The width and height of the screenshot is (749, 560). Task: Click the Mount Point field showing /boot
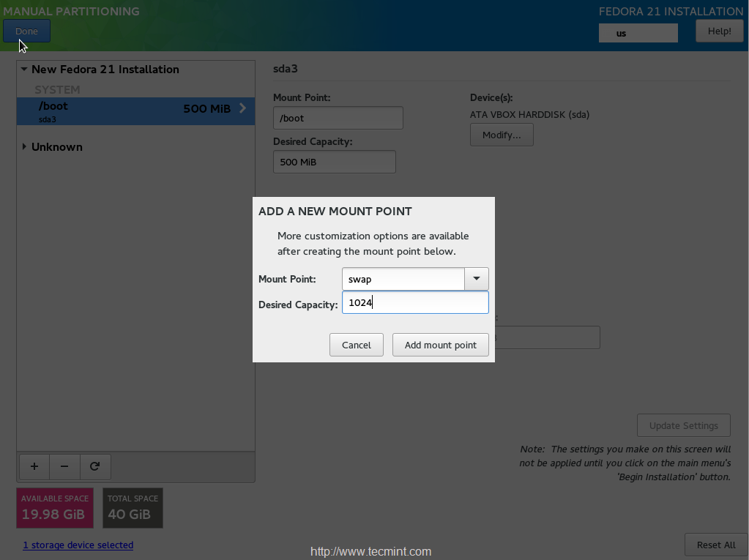click(338, 118)
